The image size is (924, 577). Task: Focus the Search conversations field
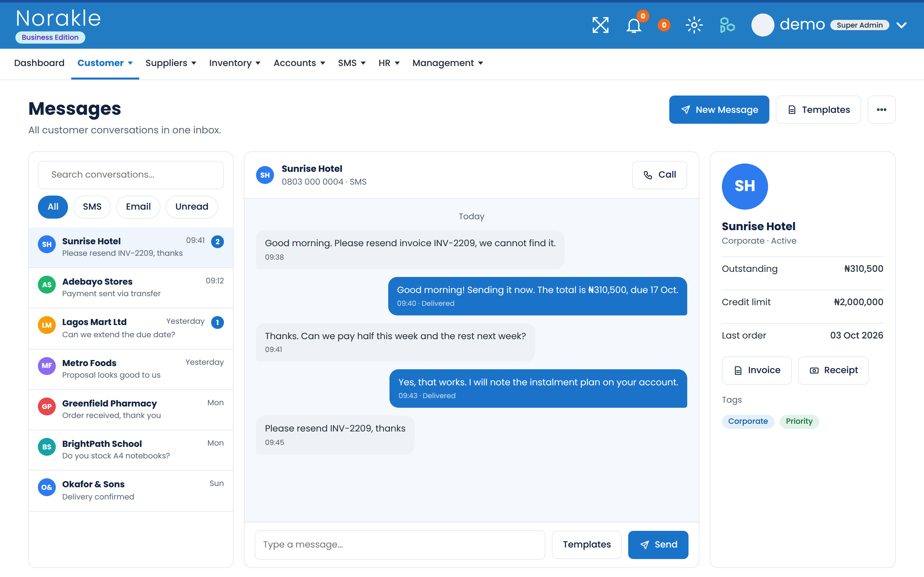(x=131, y=175)
